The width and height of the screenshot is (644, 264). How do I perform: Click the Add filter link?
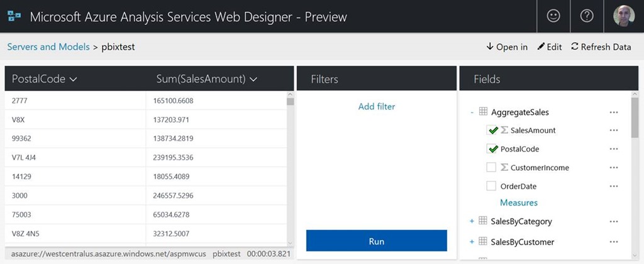pyautogui.click(x=377, y=107)
